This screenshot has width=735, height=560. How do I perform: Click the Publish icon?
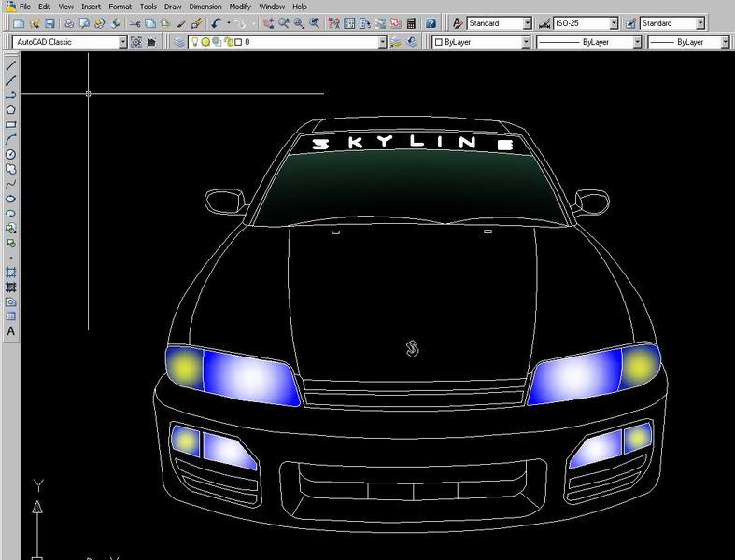coord(100,23)
